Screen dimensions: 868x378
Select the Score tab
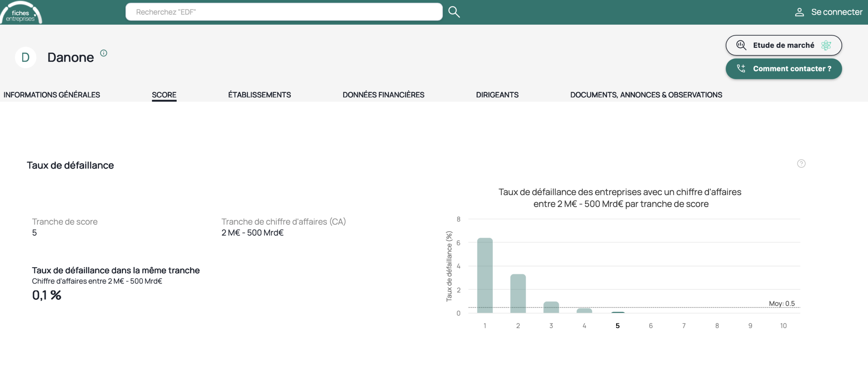pos(164,95)
